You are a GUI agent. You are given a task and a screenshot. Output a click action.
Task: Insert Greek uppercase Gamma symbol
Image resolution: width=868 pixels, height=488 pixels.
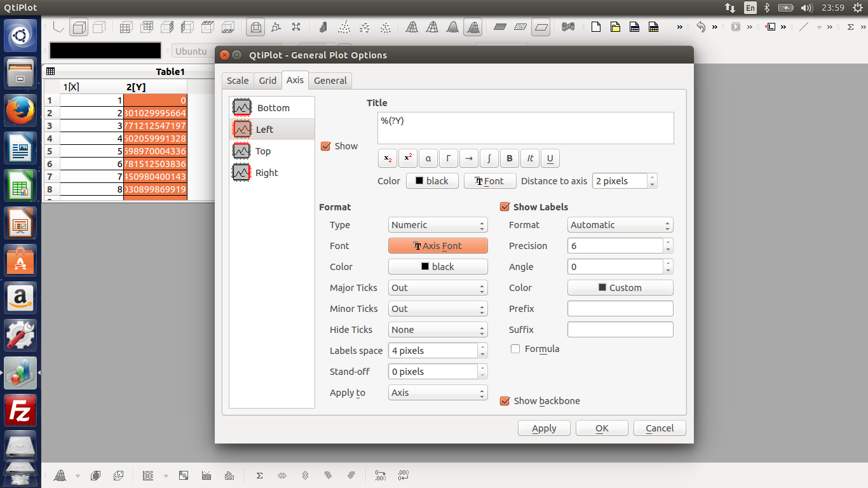[449, 158]
